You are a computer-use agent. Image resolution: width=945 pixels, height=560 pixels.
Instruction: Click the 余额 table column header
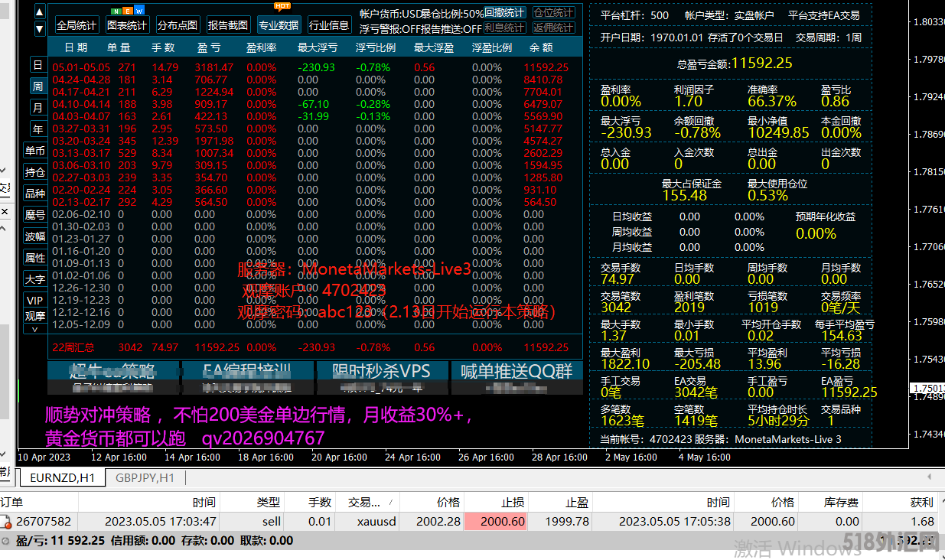(541, 47)
